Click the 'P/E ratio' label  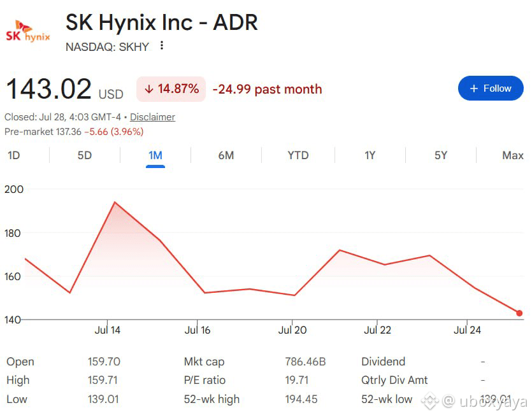205,380
